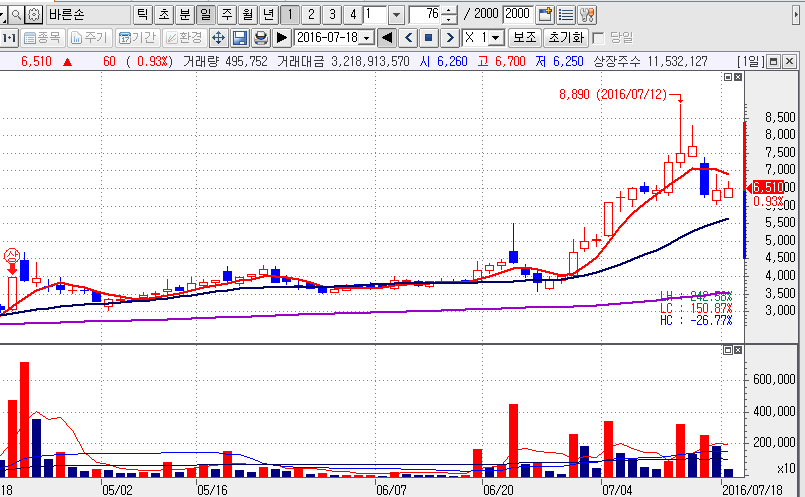The width and height of the screenshot is (805, 497).
Task: Click the floppy disk save icon
Action: [240, 37]
